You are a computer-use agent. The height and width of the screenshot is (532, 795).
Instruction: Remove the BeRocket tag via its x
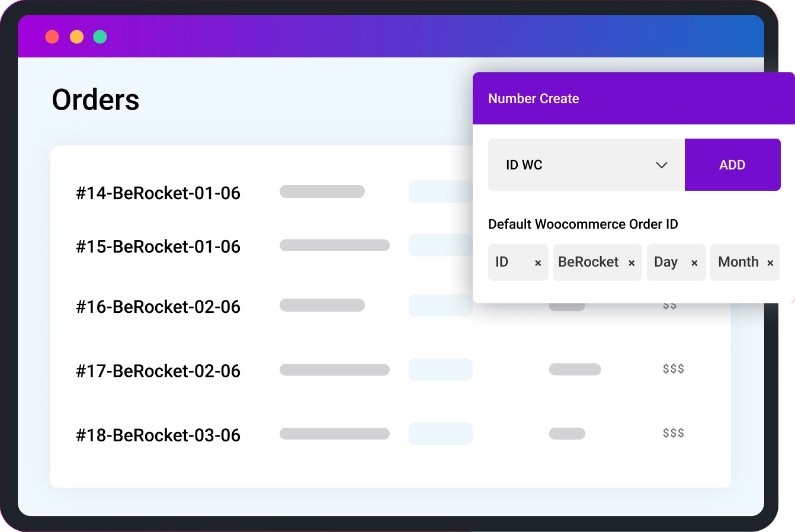click(631, 263)
